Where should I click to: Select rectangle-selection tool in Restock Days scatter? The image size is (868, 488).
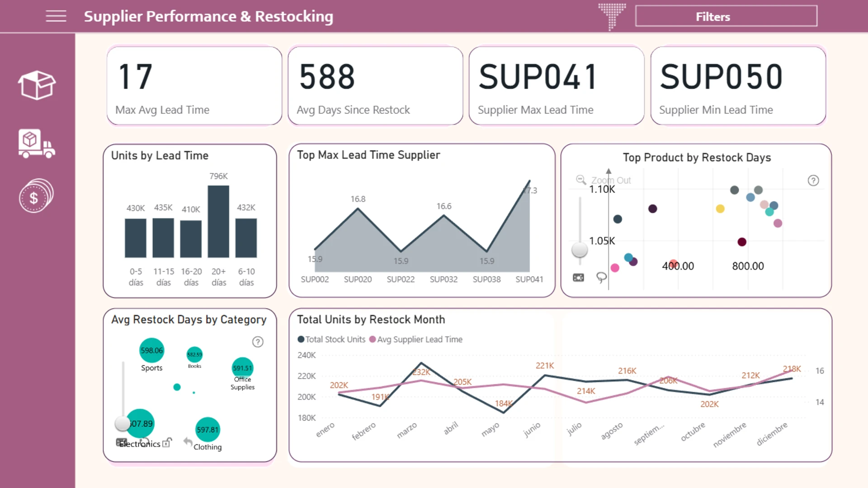coord(578,277)
